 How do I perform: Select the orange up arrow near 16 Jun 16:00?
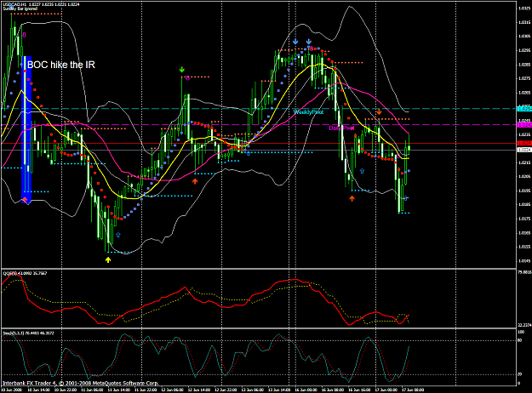tap(352, 198)
